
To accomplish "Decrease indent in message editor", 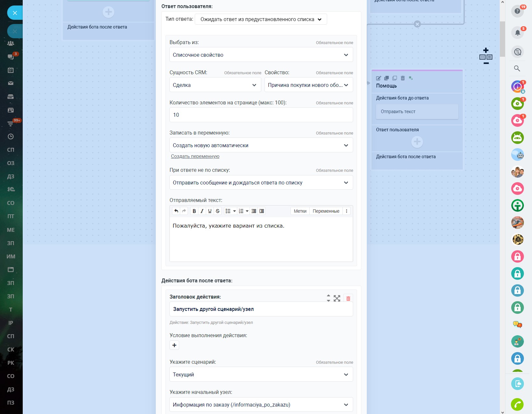I will [254, 211].
